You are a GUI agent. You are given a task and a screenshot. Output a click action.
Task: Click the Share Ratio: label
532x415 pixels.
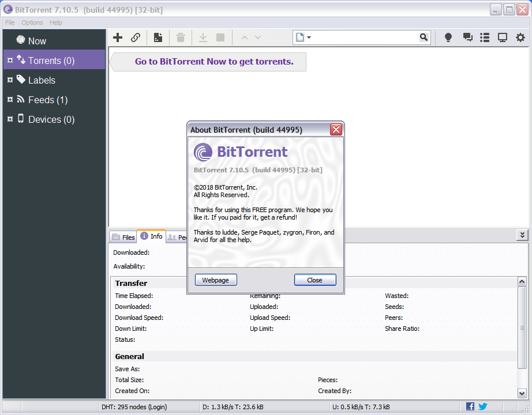pos(402,329)
